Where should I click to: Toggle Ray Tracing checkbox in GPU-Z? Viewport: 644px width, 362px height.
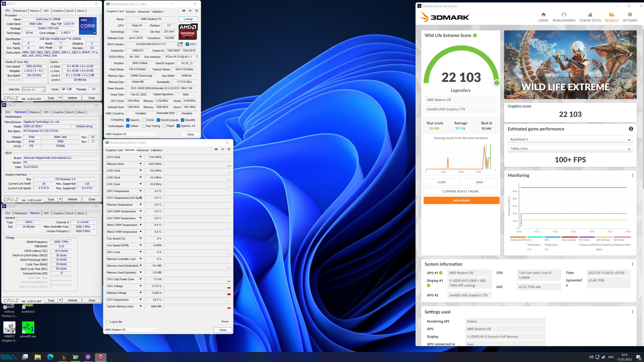144,126
